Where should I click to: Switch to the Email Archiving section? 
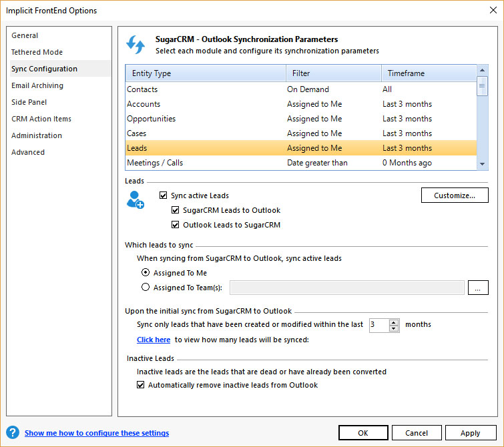click(x=37, y=85)
